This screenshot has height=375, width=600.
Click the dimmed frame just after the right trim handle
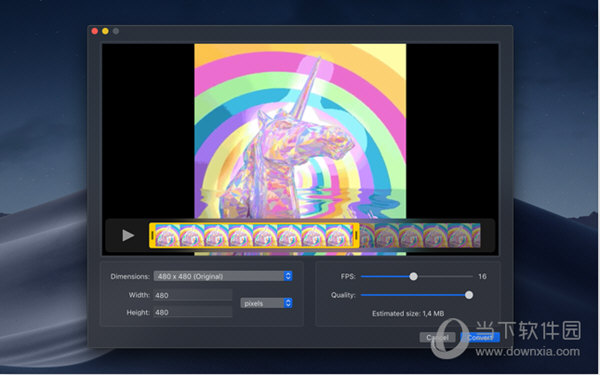tap(367, 235)
